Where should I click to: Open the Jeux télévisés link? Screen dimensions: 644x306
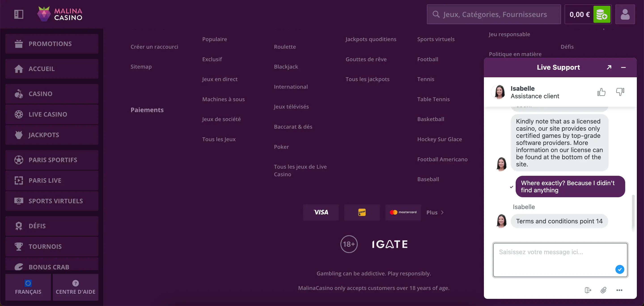291,107
